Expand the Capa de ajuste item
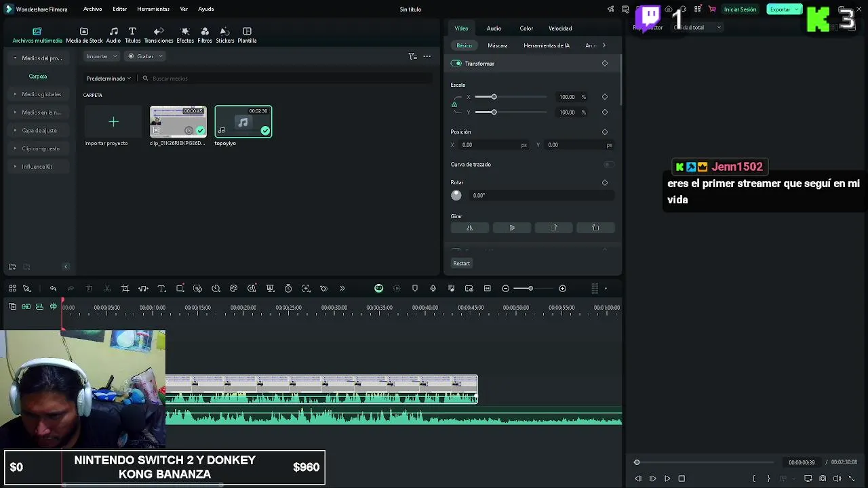This screenshot has height=488, width=868. click(x=16, y=130)
